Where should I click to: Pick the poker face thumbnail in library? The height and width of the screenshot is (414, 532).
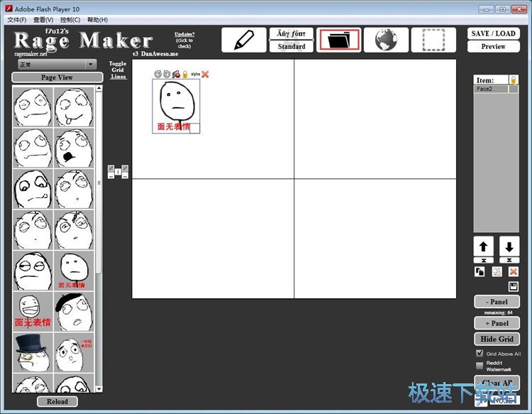74,271
